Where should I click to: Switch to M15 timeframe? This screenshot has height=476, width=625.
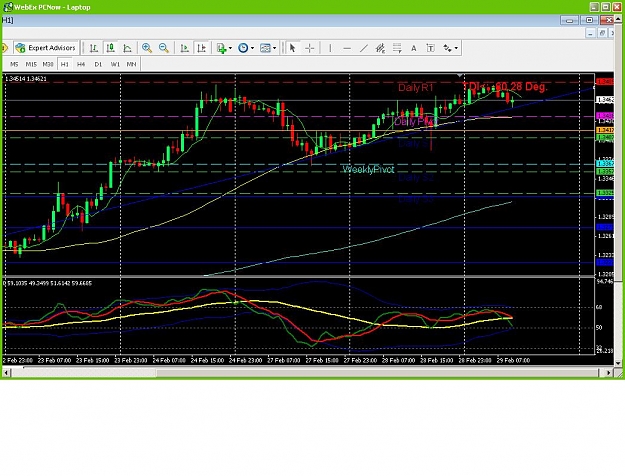[x=31, y=64]
